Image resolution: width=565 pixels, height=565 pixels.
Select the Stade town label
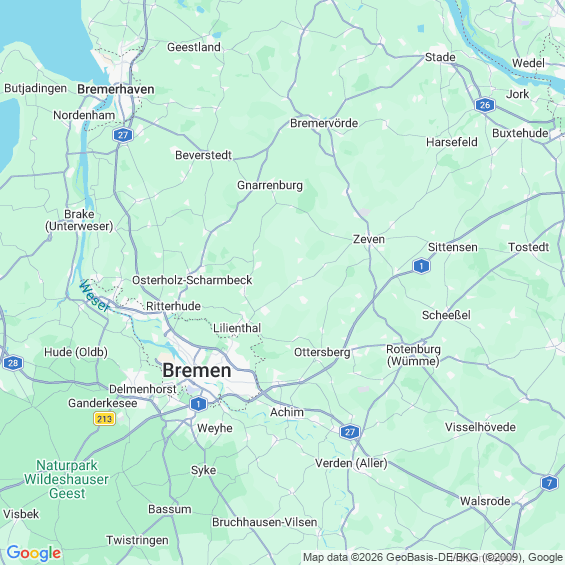(x=440, y=57)
